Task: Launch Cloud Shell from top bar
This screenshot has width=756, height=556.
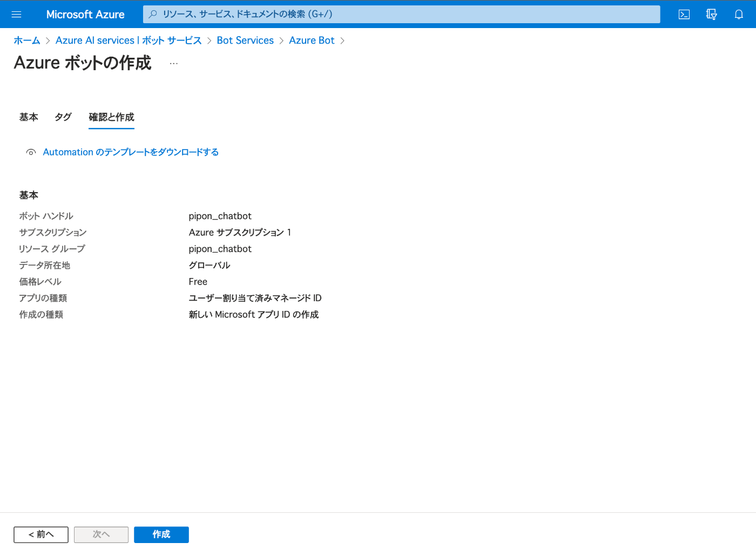Action: tap(684, 15)
